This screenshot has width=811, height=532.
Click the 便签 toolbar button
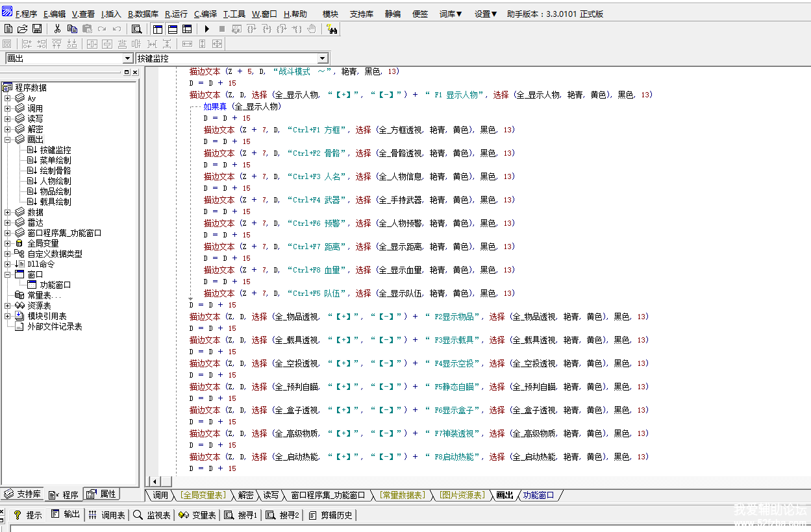click(x=420, y=14)
